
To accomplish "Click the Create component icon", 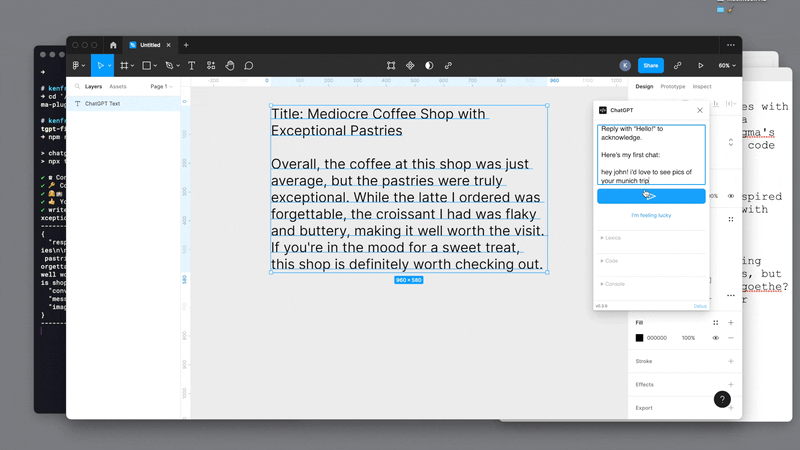I will coord(410,65).
